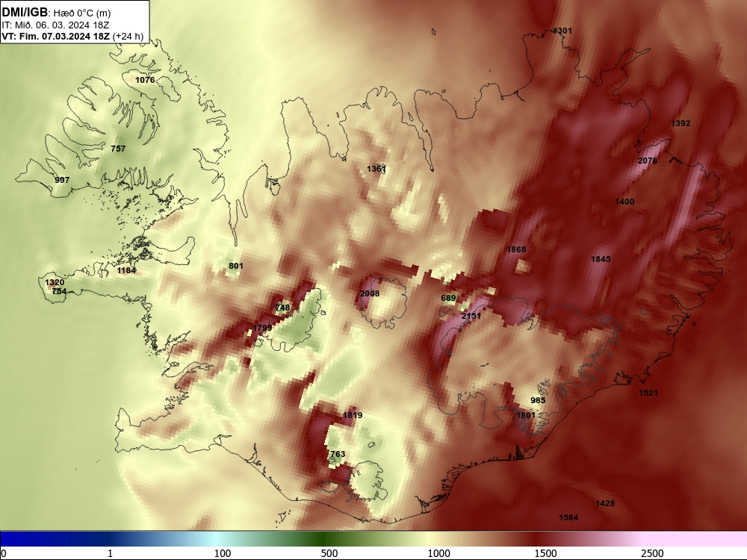This screenshot has width=747, height=560.
Task: Click the 1868 height value
Action: pyautogui.click(x=516, y=249)
